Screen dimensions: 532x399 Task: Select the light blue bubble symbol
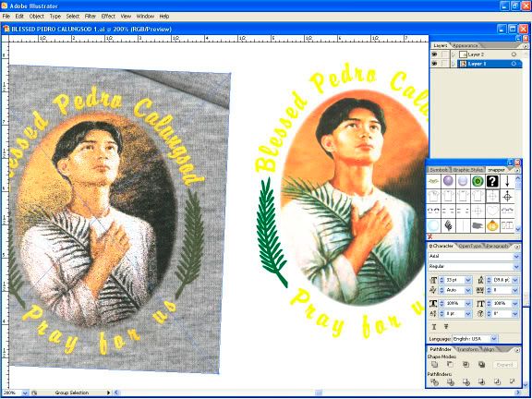point(433,225)
